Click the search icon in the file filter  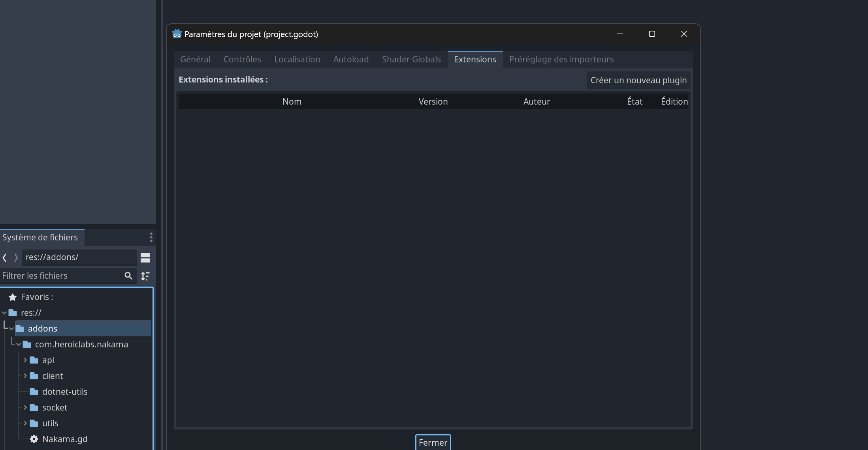pyautogui.click(x=128, y=276)
